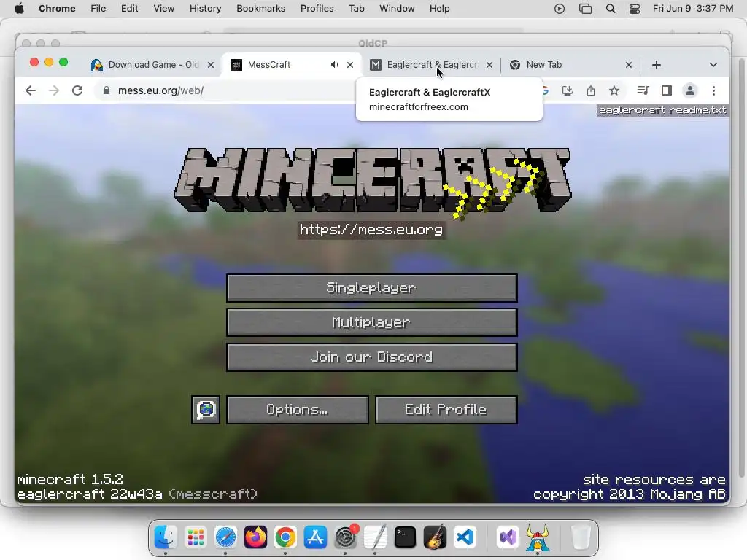Bookmark this tab with the star icon
Image resolution: width=747 pixels, height=560 pixels.
[x=614, y=90]
